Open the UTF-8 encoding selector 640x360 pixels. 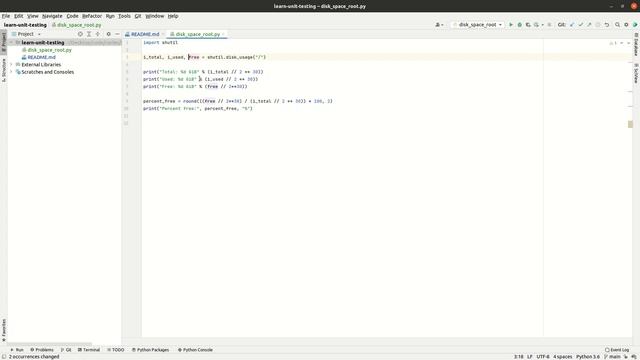click(x=543, y=357)
